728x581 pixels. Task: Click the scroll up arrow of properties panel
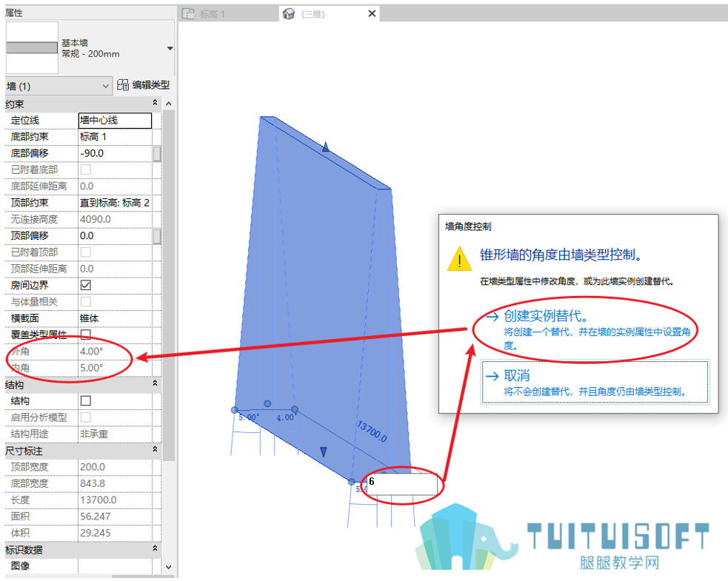pos(169,104)
